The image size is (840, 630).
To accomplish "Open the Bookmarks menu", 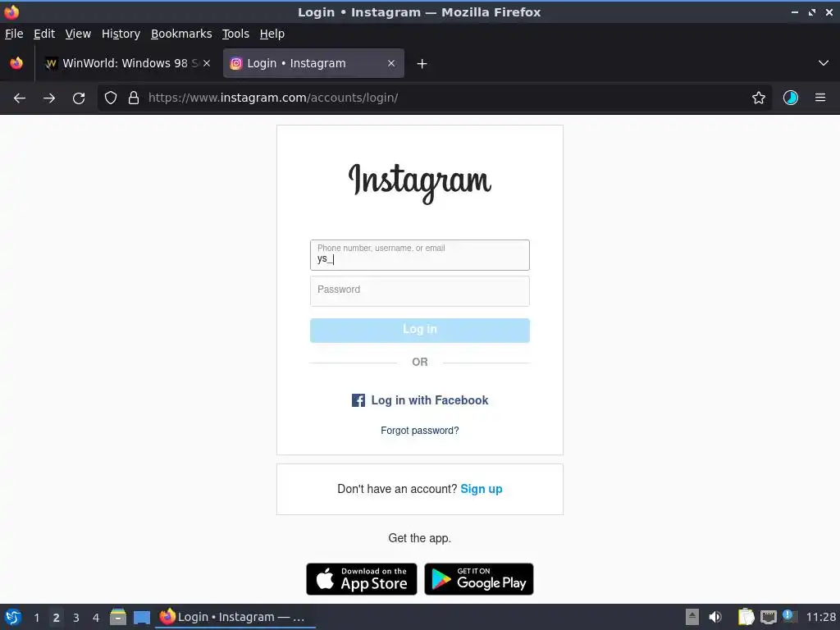I will (x=181, y=34).
